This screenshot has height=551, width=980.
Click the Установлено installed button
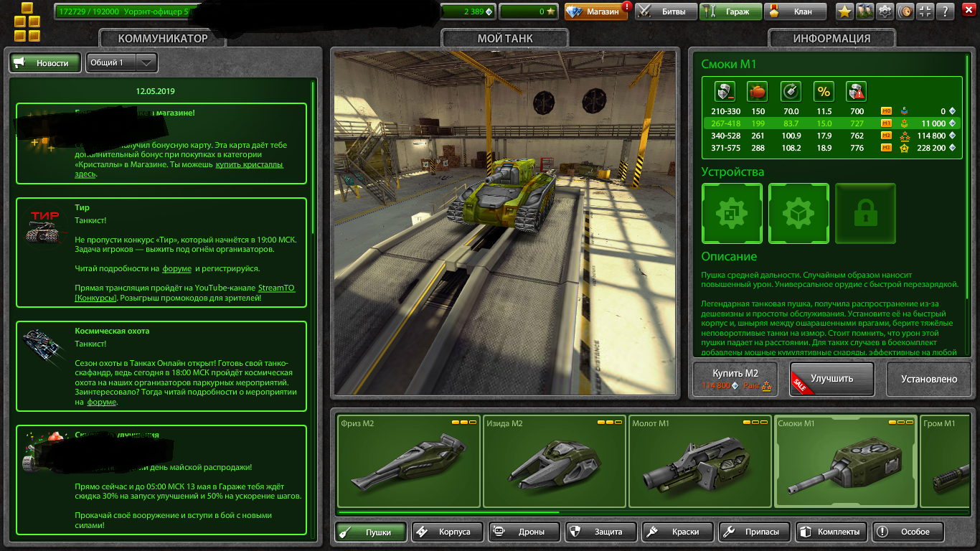click(x=929, y=379)
